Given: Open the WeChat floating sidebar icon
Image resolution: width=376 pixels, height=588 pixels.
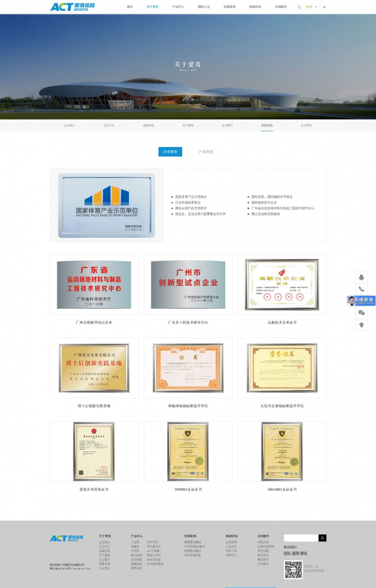Looking at the screenshot, I should click(x=362, y=313).
